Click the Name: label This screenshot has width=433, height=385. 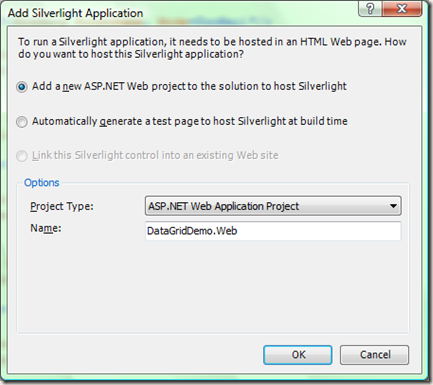pos(46,228)
